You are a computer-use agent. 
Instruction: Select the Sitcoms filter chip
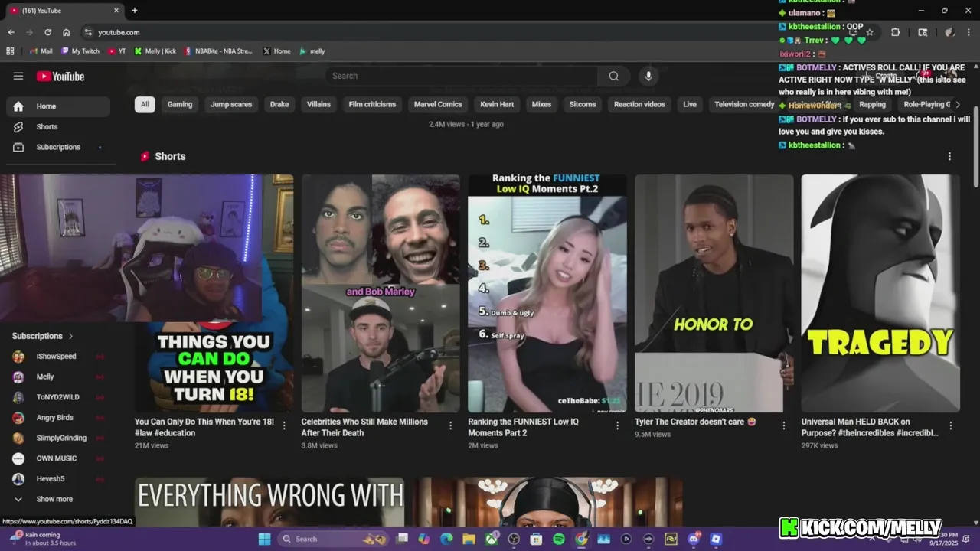[583, 104]
